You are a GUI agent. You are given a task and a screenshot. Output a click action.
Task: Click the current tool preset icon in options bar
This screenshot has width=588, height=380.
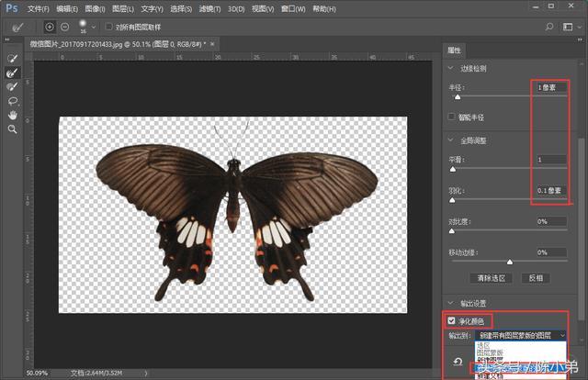tap(17, 27)
